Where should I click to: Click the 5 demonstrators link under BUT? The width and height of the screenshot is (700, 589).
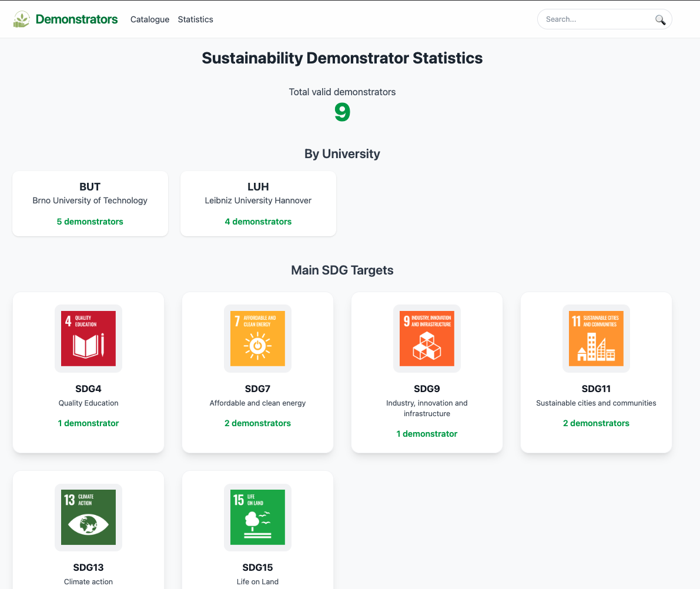[90, 222]
